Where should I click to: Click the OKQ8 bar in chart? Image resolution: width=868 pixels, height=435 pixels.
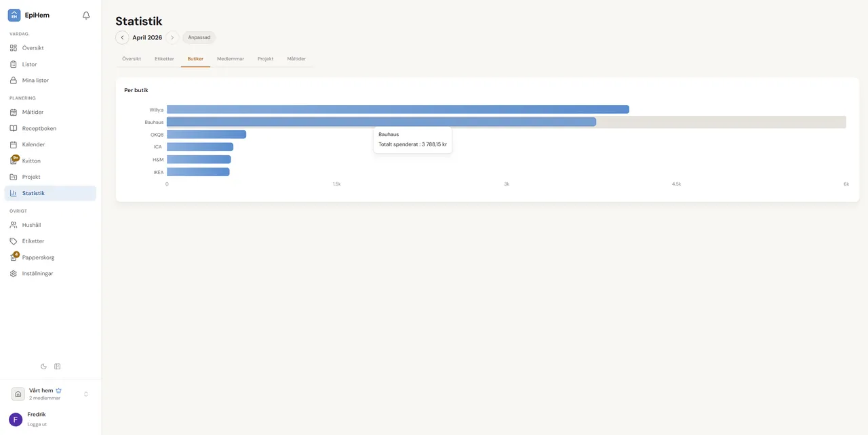[x=206, y=135]
